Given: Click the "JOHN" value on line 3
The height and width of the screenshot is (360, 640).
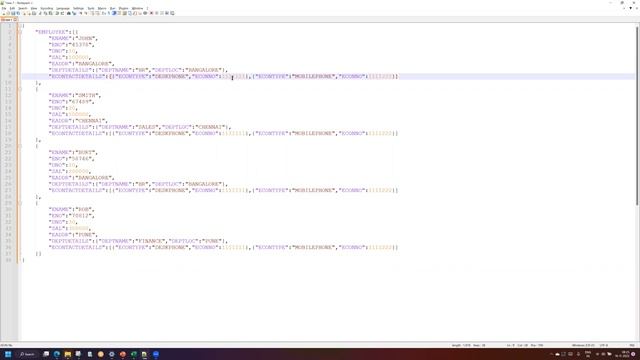Looking at the screenshot, I should 86,38.
